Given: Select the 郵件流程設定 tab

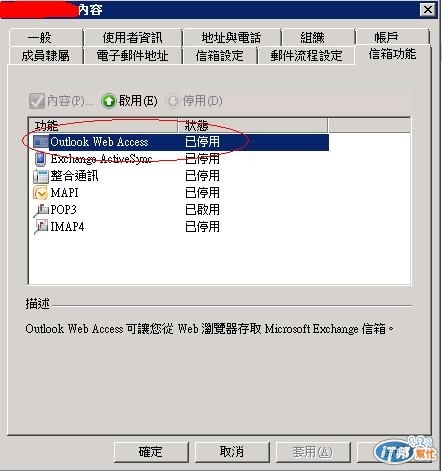Looking at the screenshot, I should (306, 55).
